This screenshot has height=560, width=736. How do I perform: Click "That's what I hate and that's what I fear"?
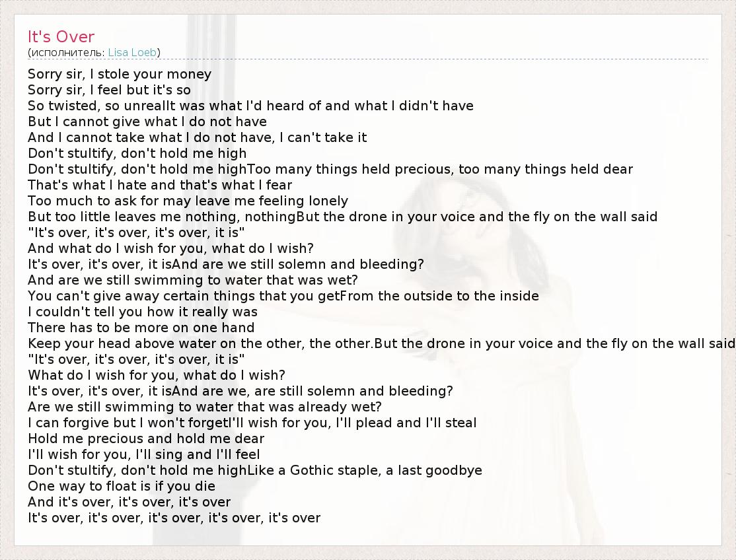point(160,185)
